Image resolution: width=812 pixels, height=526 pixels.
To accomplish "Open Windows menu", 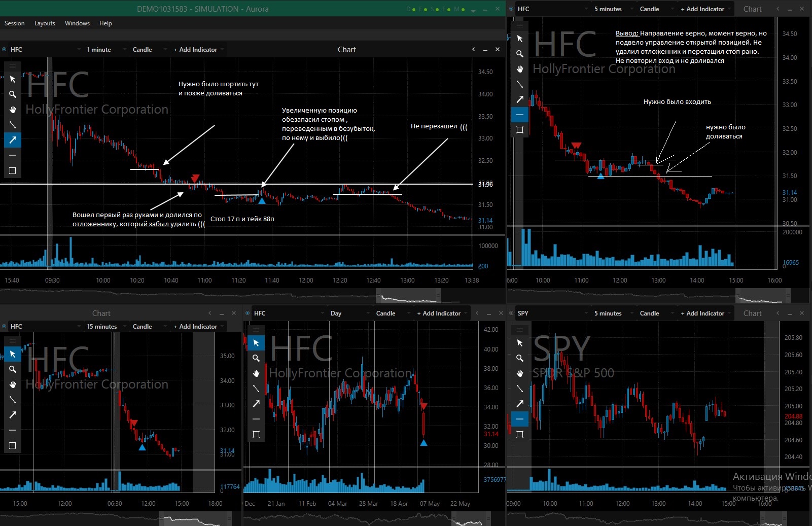I will [77, 23].
